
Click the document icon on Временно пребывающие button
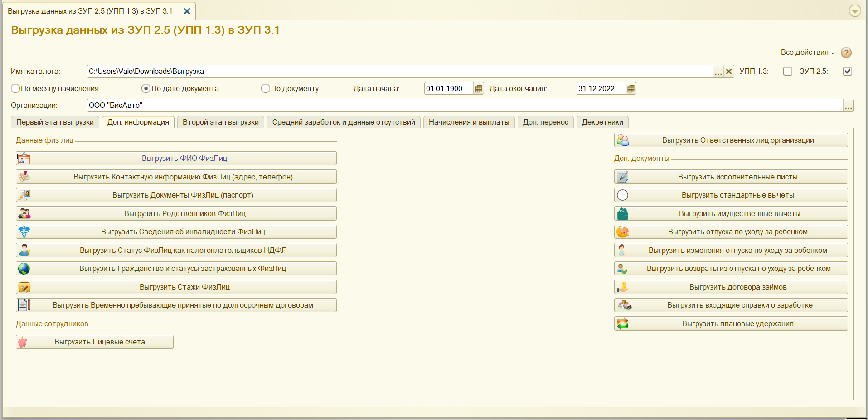click(24, 305)
